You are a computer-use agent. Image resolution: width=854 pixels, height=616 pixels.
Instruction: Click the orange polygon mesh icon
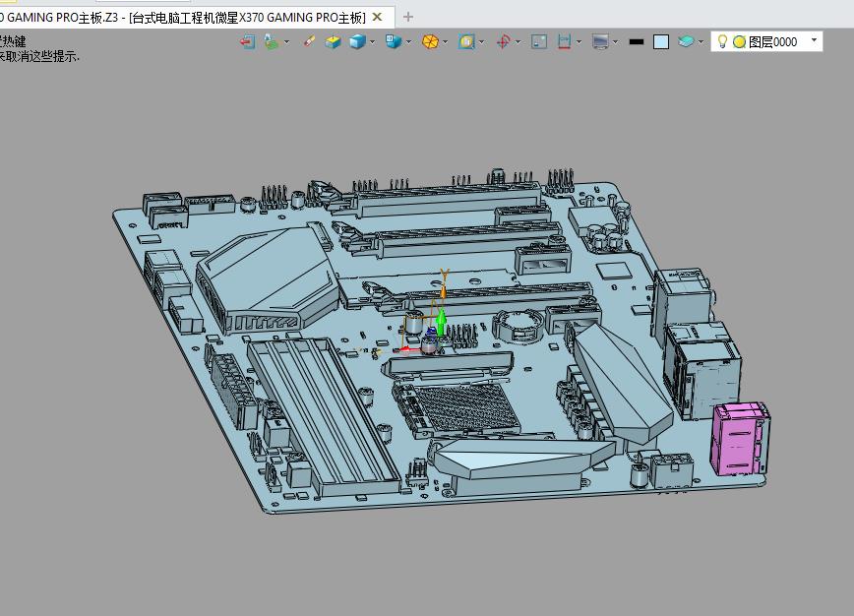[x=430, y=42]
